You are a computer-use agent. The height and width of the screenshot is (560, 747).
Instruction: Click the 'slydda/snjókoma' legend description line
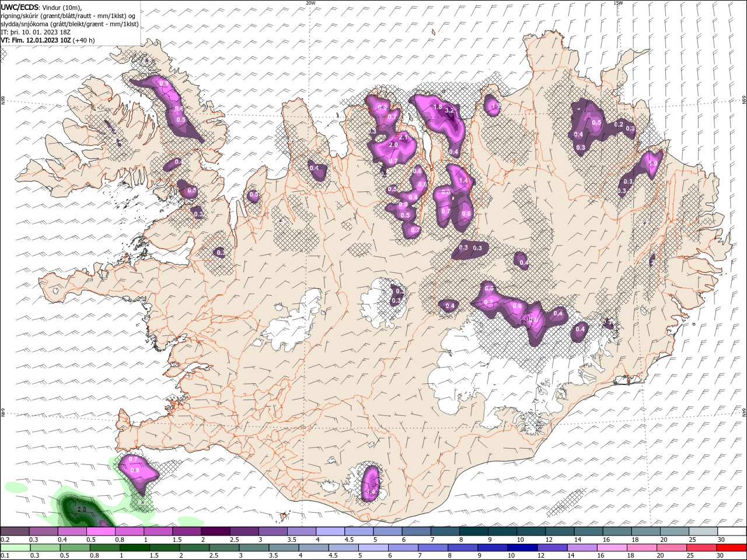click(69, 24)
